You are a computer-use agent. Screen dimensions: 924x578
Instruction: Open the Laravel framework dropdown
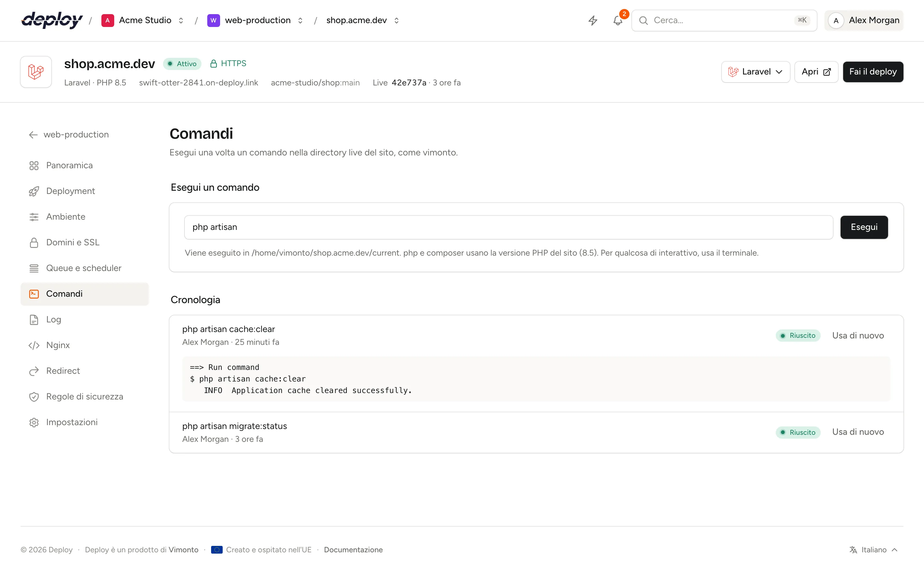tap(755, 72)
